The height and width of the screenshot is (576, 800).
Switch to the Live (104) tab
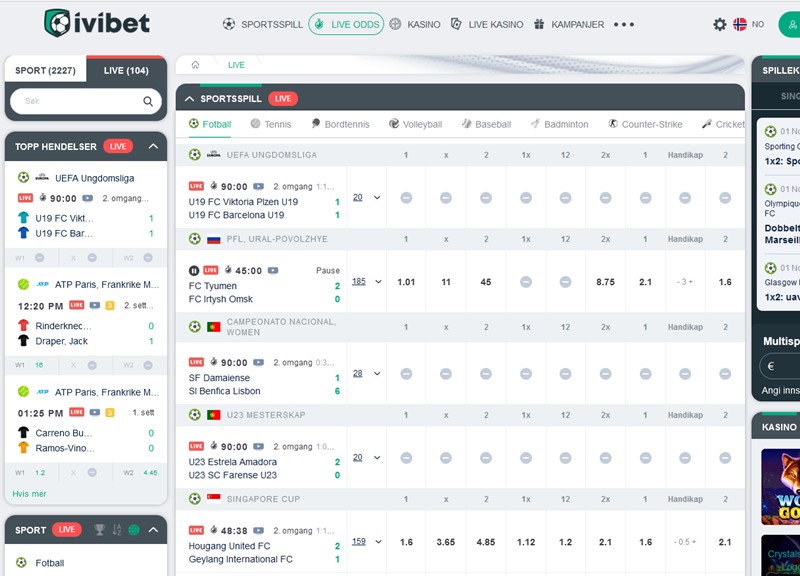pos(126,70)
